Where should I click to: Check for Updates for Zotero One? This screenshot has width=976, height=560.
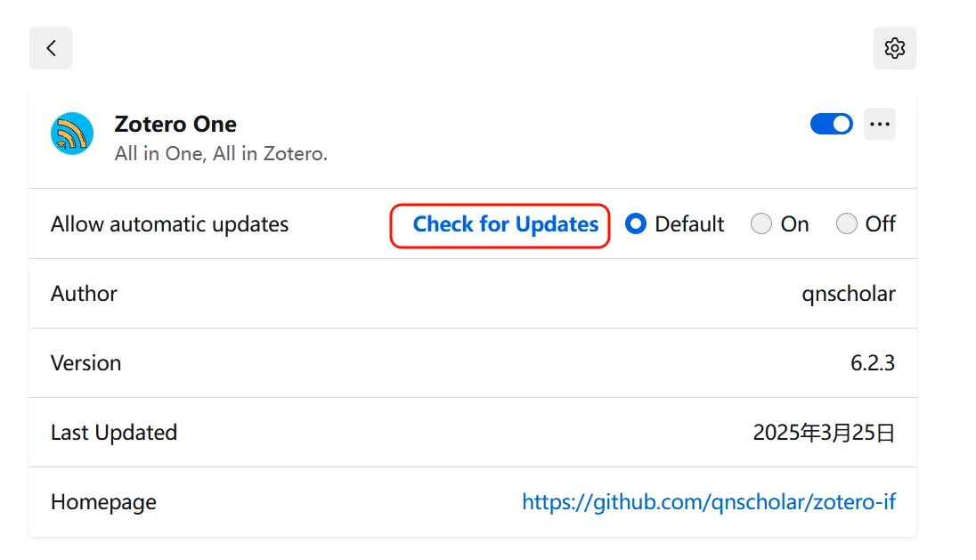point(506,224)
